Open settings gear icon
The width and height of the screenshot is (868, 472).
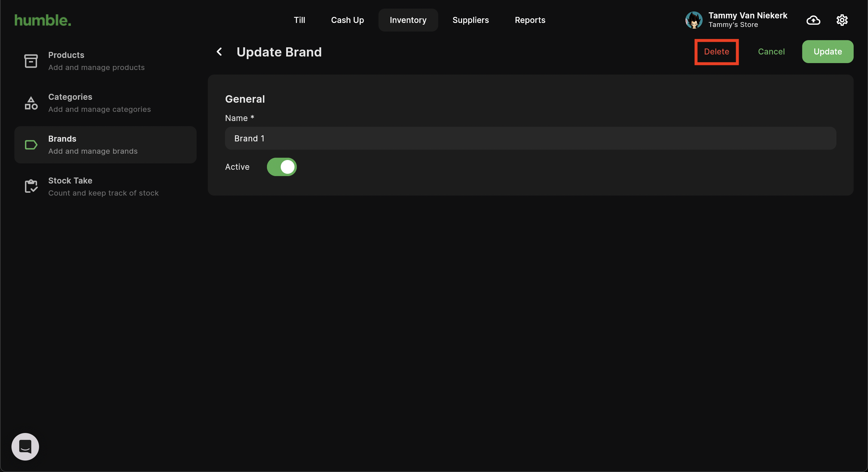842,20
